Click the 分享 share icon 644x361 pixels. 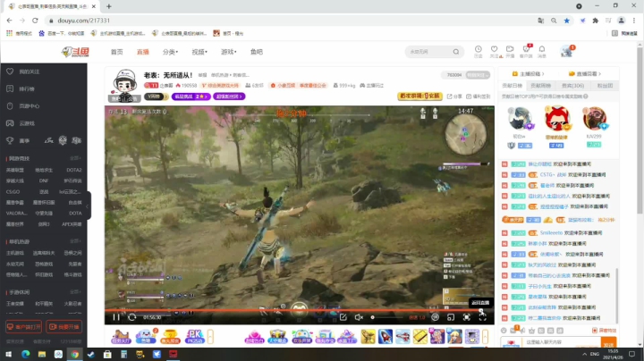pyautogui.click(x=454, y=97)
